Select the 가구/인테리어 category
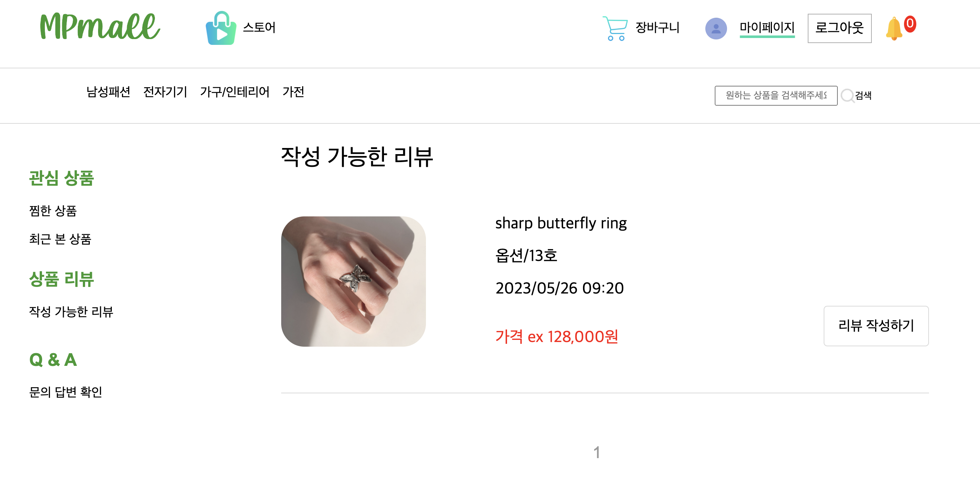 [235, 91]
